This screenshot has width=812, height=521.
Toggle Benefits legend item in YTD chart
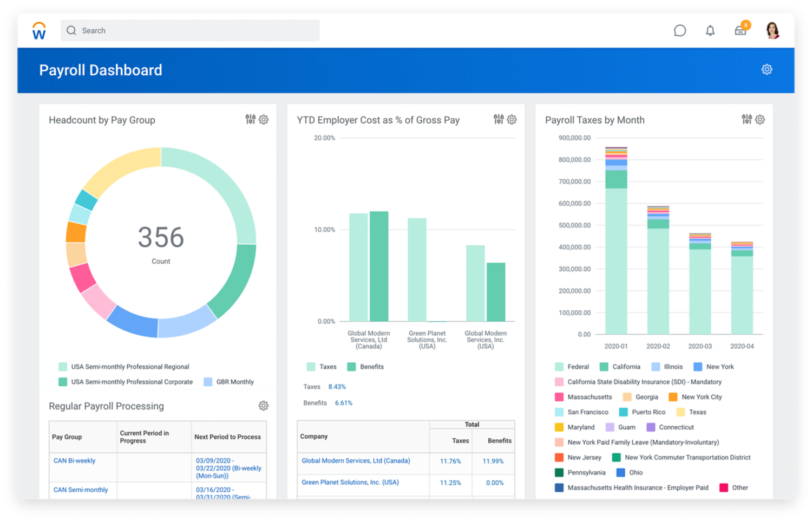coord(366,367)
